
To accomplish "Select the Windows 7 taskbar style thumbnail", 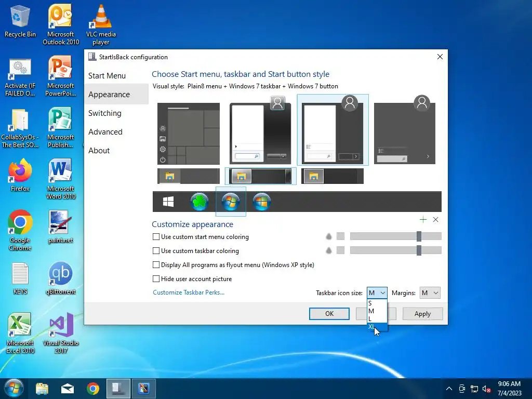I will 260,176.
